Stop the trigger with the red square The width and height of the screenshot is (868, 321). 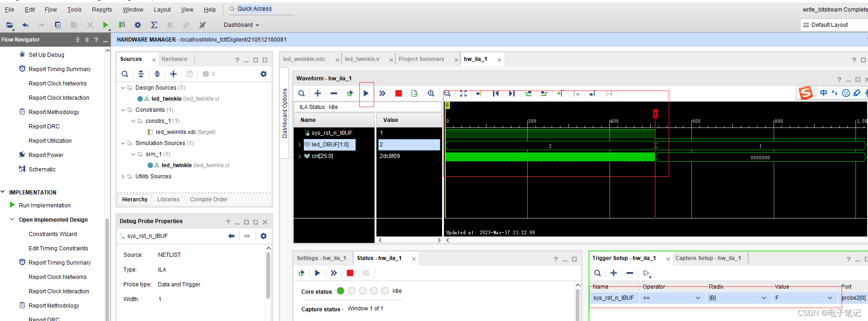(399, 93)
